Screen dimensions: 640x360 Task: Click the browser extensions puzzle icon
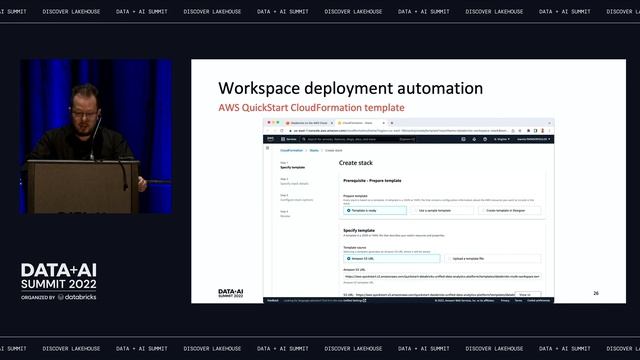tap(528, 131)
